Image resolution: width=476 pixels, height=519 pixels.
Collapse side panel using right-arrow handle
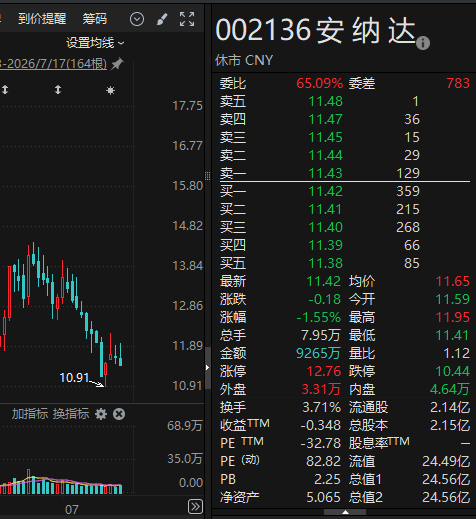pos(207,368)
